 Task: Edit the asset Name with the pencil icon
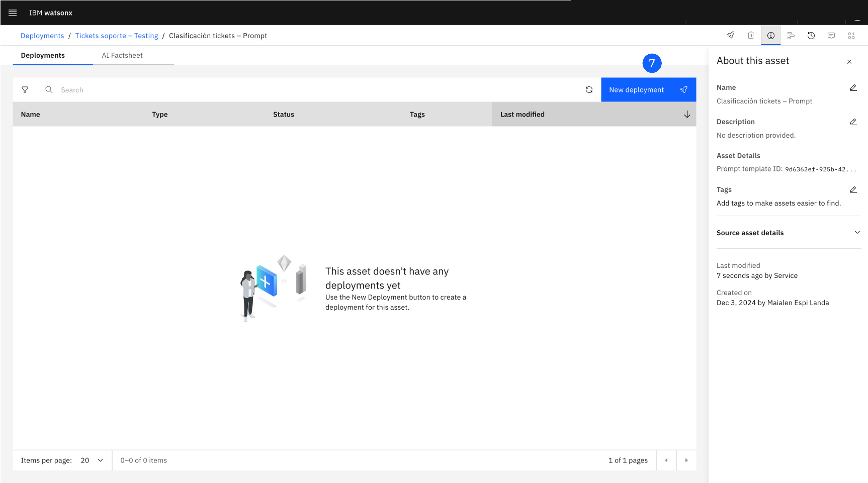[853, 88]
